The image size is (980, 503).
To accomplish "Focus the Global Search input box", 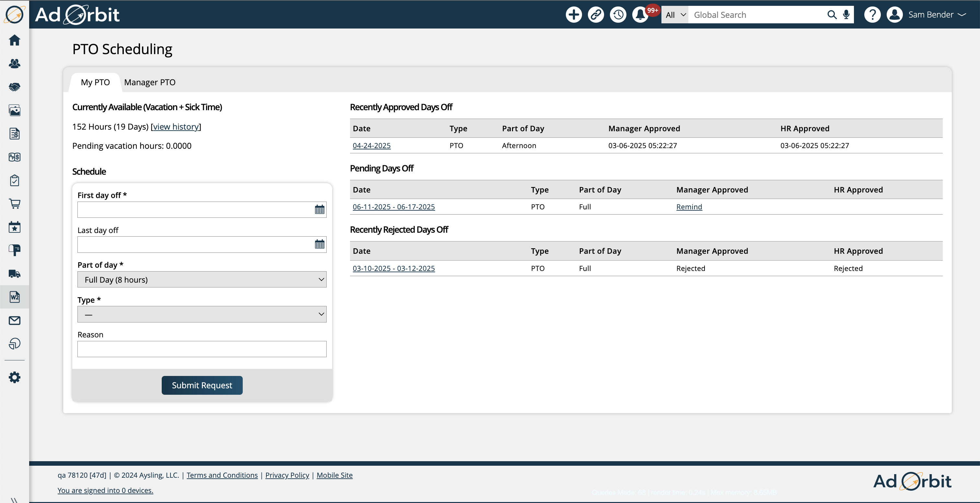I will click(x=757, y=15).
